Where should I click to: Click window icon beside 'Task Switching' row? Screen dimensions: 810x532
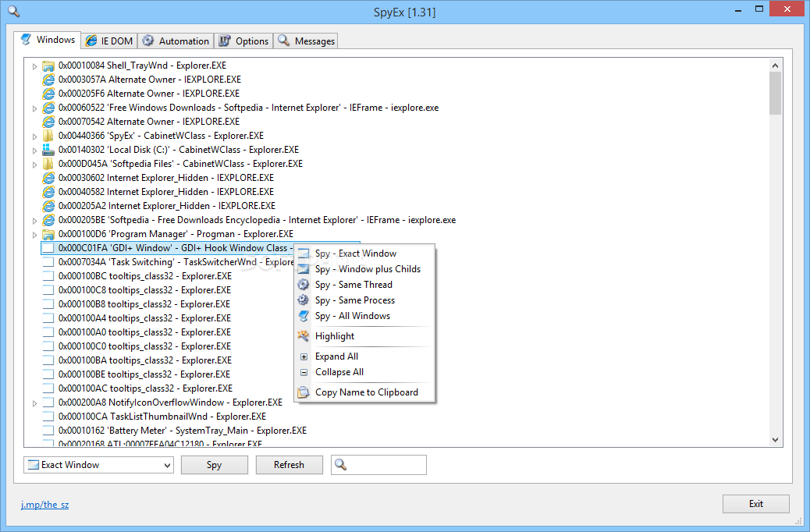pyautogui.click(x=48, y=262)
